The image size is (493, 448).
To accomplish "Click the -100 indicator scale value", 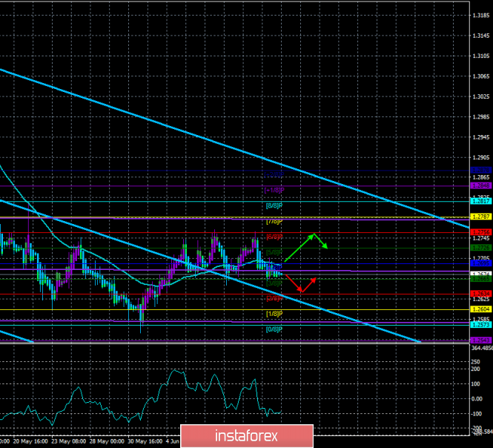I will coord(476,414).
